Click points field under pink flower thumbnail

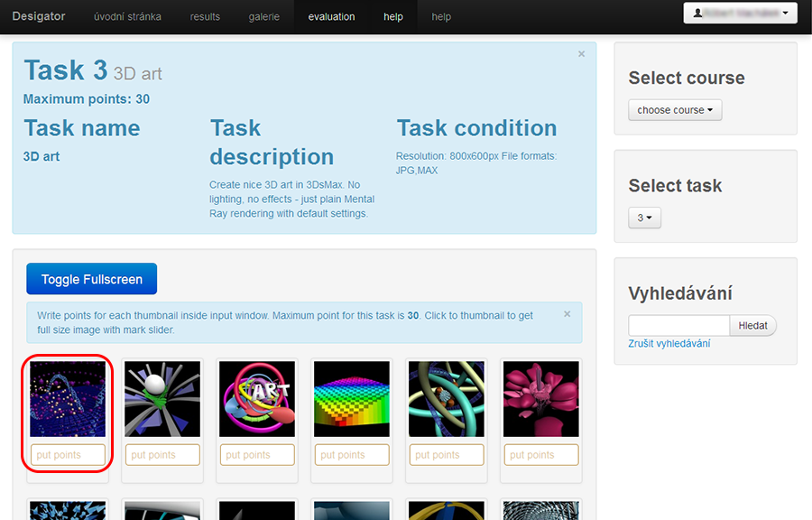(x=541, y=455)
